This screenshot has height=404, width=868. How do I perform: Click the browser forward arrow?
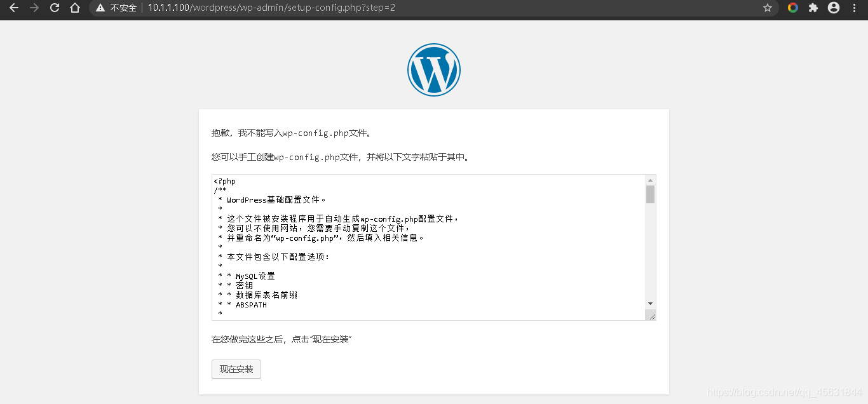tap(34, 8)
